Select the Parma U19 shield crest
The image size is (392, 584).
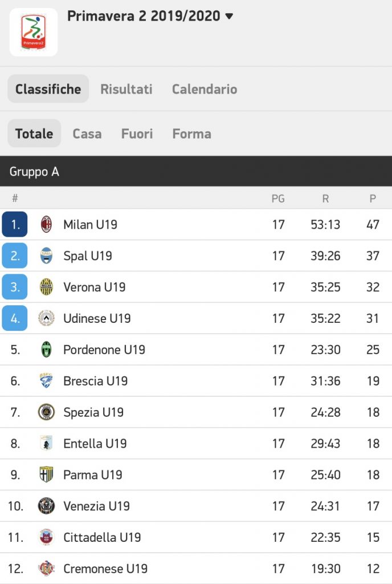pyautogui.click(x=46, y=474)
